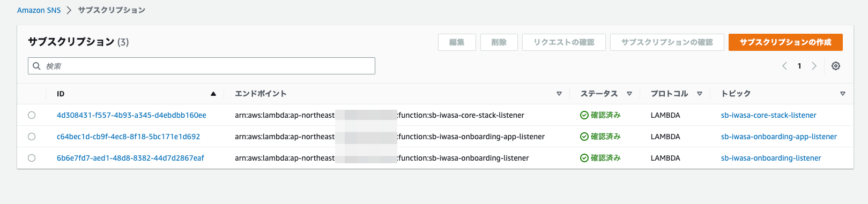Viewport: 868px width, 204px height.
Task: Click サブスクリプションの作成 orange button
Action: pos(785,42)
